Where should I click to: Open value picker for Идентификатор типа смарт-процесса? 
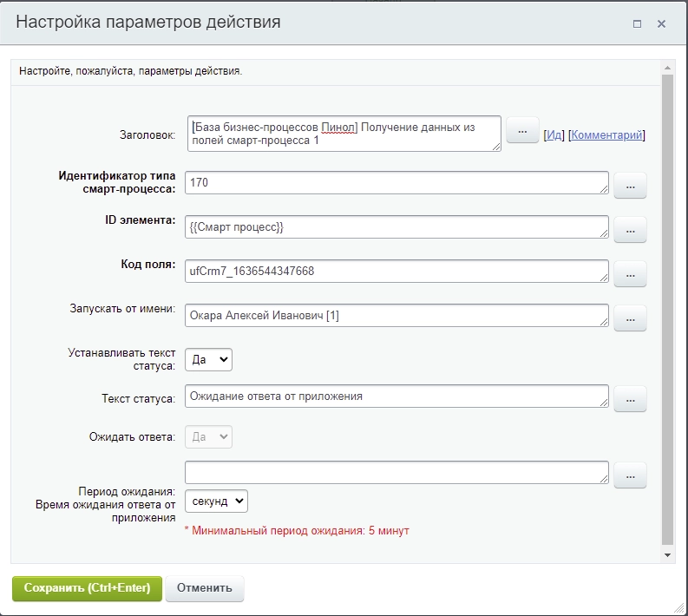[630, 185]
